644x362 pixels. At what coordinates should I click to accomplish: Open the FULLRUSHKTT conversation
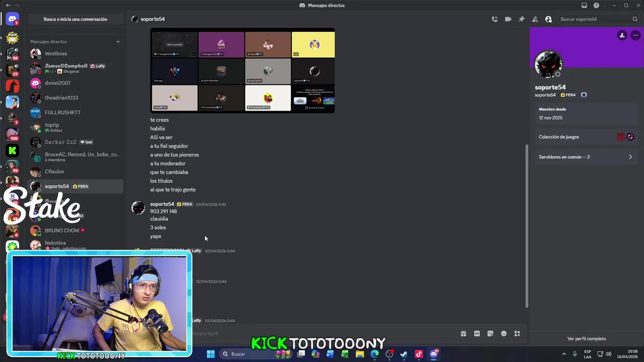(x=75, y=113)
